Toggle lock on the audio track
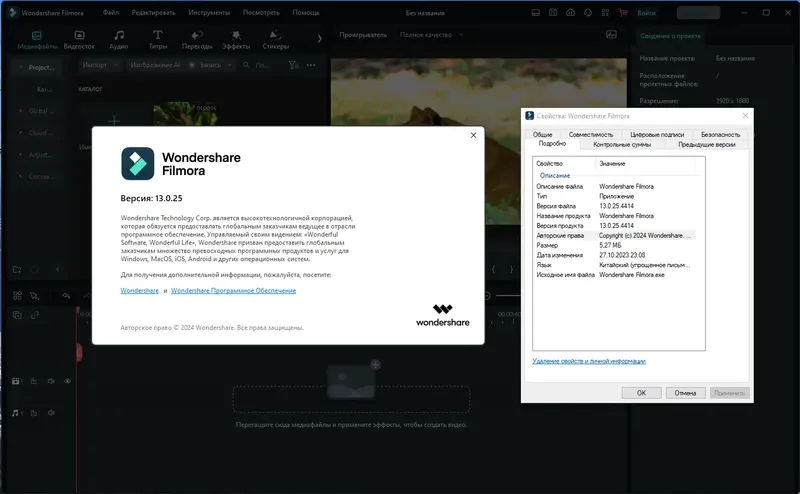This screenshot has height=494, width=800. pos(34,412)
